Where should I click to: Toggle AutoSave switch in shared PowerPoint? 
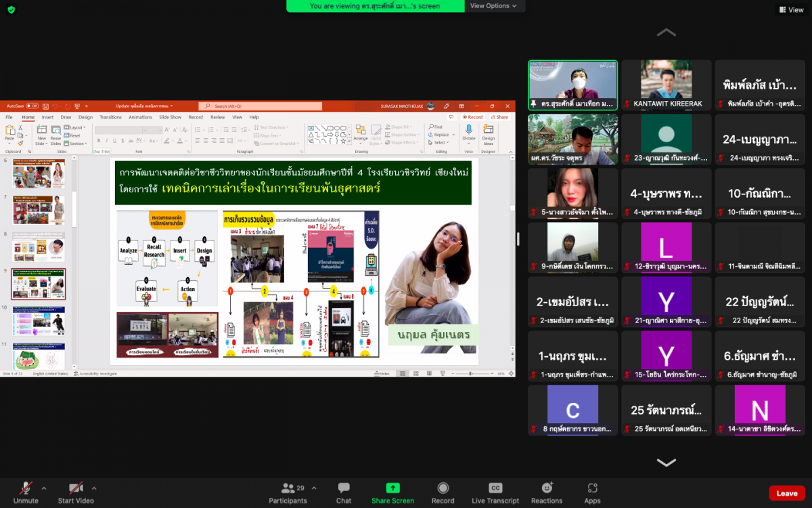click(x=32, y=106)
